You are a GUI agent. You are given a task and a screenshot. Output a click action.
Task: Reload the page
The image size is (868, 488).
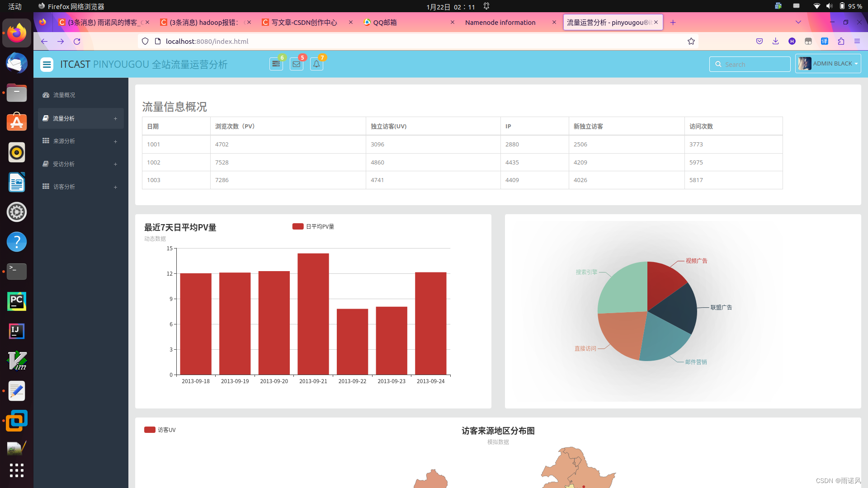pos(77,41)
